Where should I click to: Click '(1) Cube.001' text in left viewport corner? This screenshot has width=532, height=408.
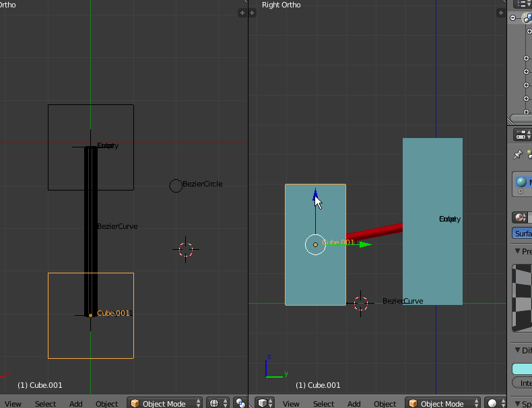40,385
